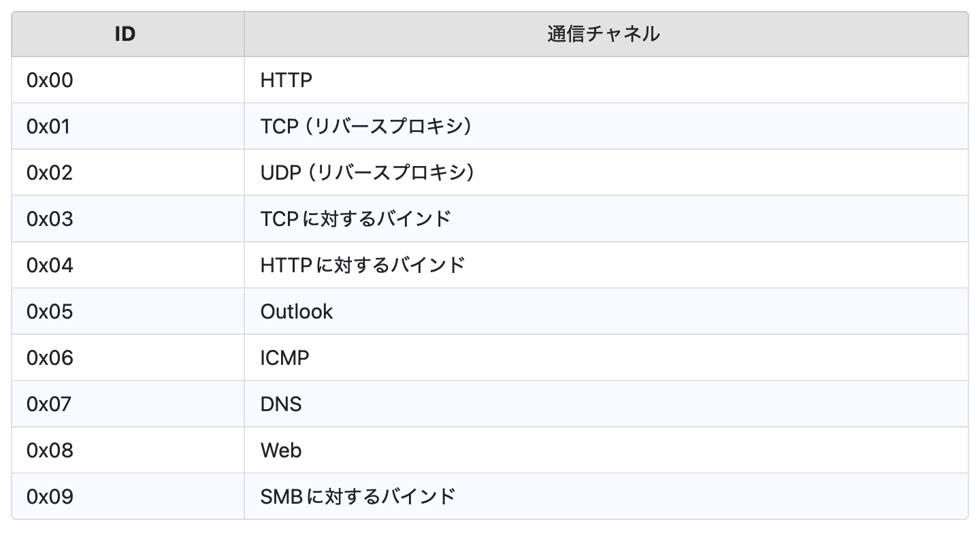
Task: Select the 0x01 ID cell
Action: pos(48,127)
